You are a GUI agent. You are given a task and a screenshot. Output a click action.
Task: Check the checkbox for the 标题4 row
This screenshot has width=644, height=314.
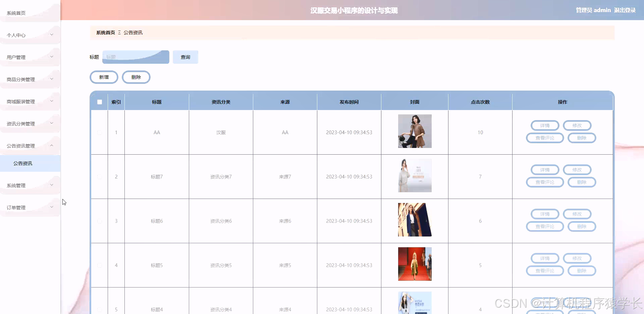100,310
